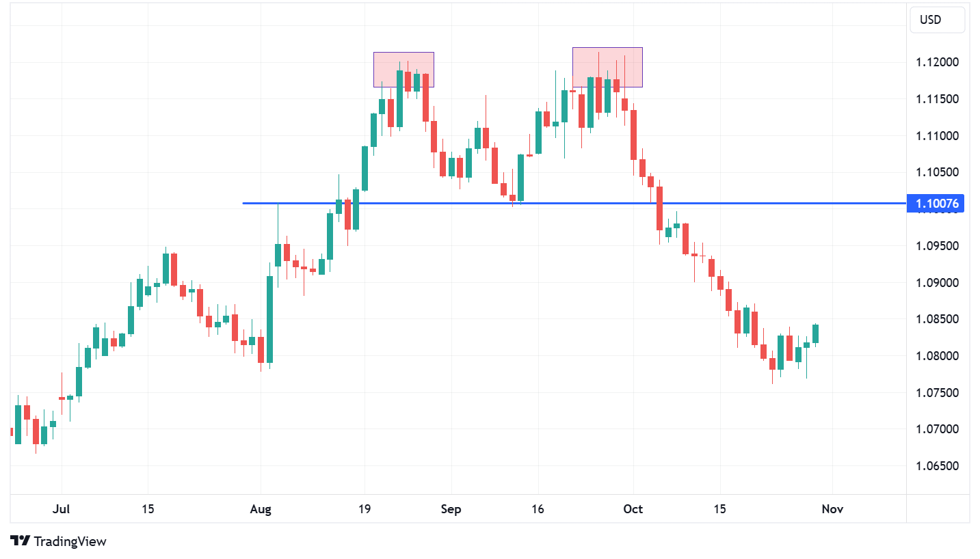This screenshot has height=559, width=980.
Task: Click the 19 date label on time axis
Action: (x=365, y=509)
